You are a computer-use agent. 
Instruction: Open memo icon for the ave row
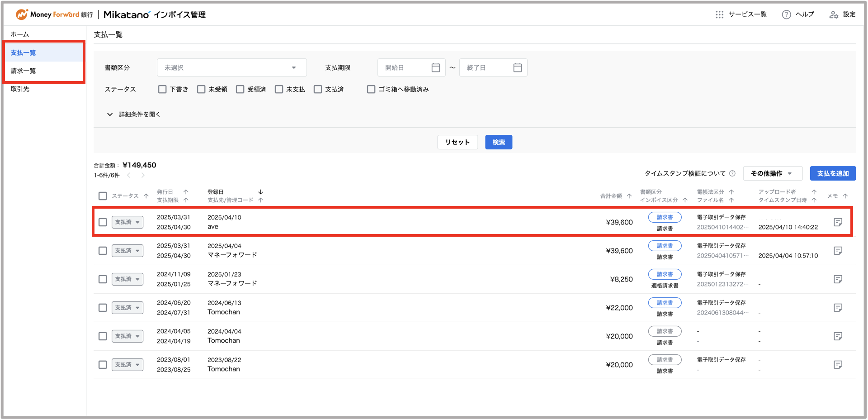pos(838,222)
